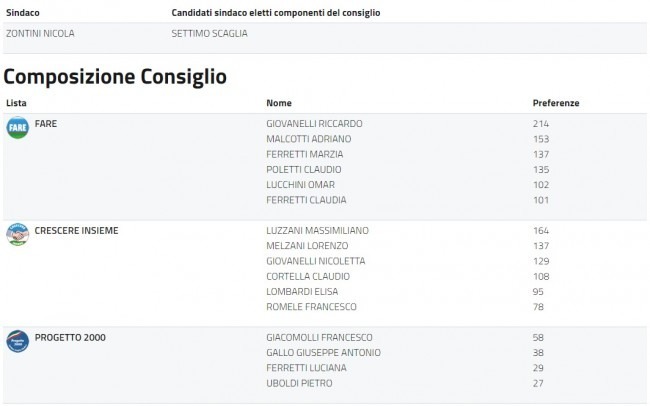Select the FARE list name
The width and height of the screenshot is (650, 406).
click(x=46, y=123)
